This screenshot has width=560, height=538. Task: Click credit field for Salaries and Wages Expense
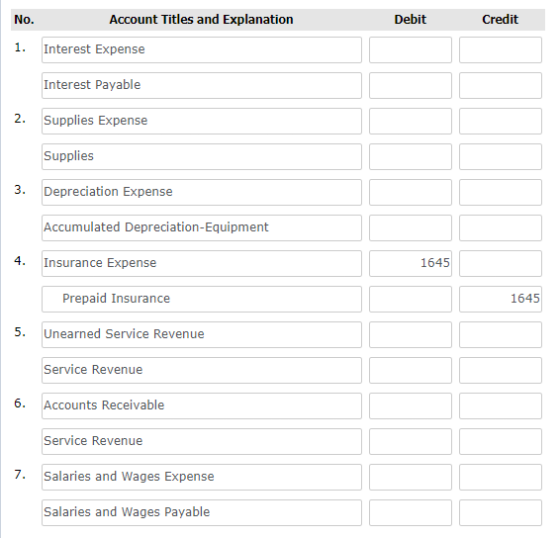click(x=500, y=477)
